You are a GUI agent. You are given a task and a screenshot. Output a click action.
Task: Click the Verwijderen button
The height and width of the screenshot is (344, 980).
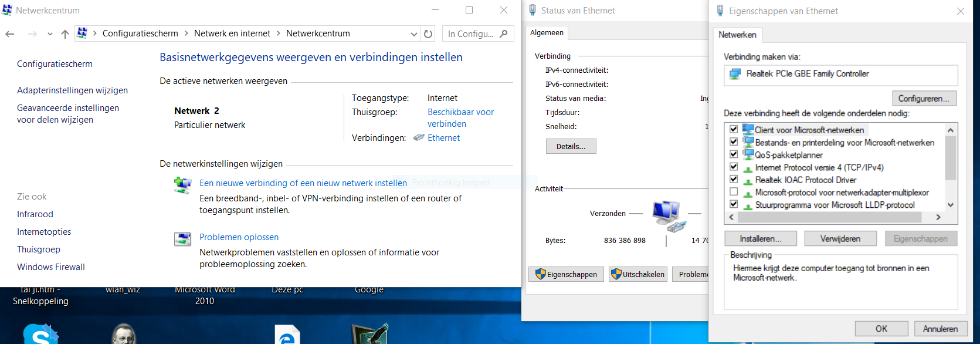(x=840, y=238)
